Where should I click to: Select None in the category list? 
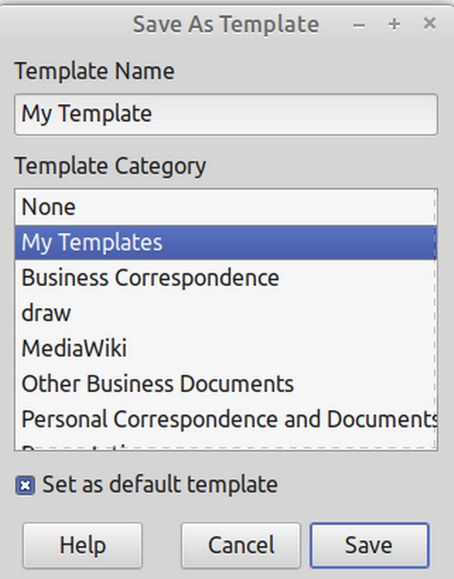(x=225, y=207)
